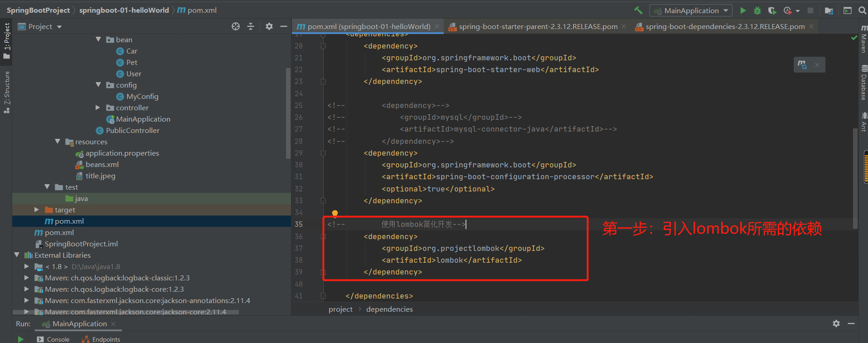Expand the controller package folder

tap(98, 108)
